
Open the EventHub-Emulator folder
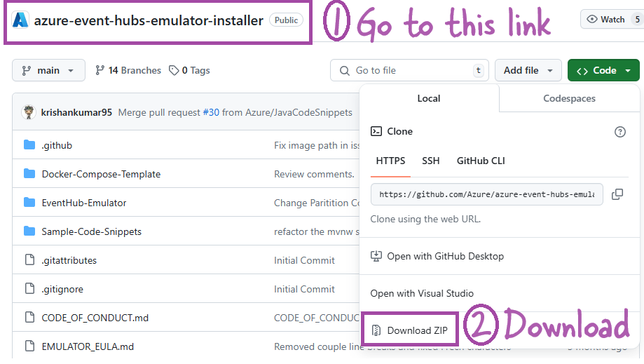(x=84, y=203)
